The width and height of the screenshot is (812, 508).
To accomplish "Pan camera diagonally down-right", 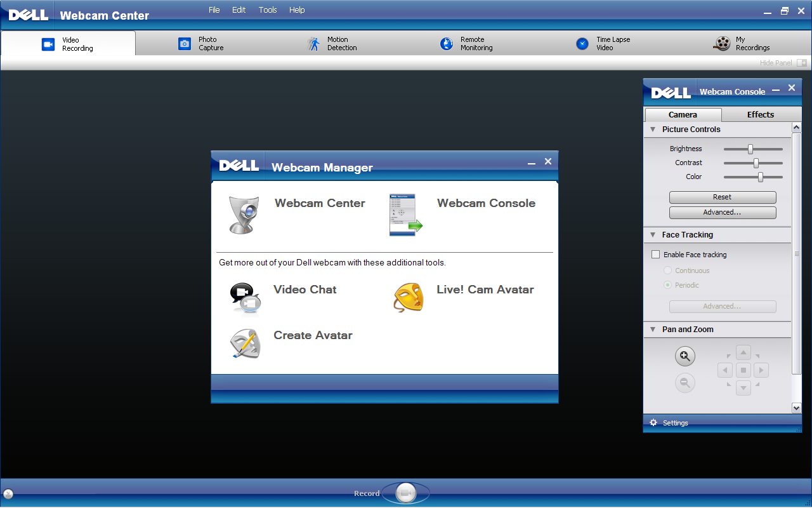I will click(x=757, y=384).
